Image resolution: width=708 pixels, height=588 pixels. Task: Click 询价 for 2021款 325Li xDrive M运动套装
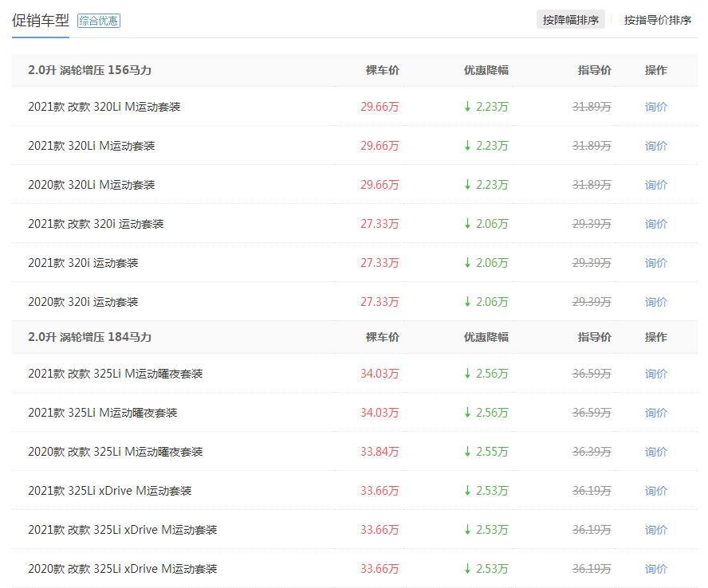(x=655, y=491)
